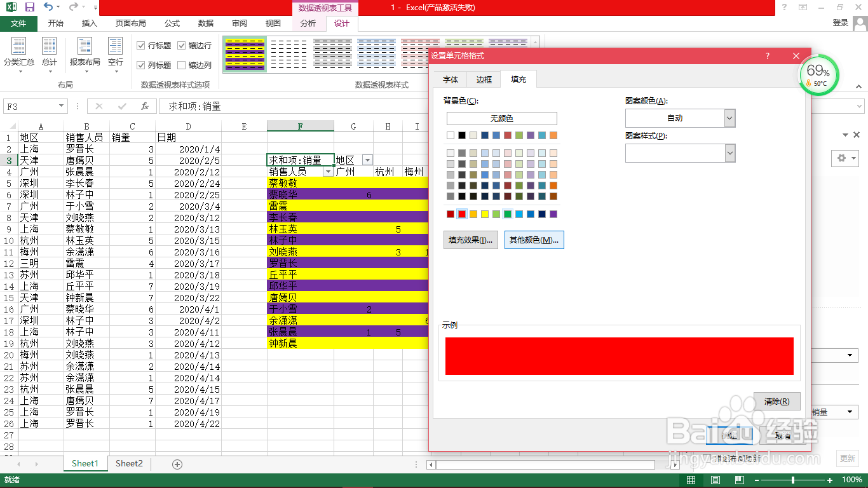
Task: Open the 总计 (Grand Totals) tool
Action: (50, 54)
